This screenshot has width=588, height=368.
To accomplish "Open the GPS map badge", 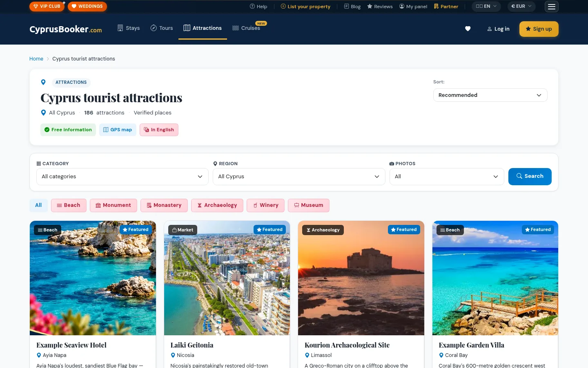I will pyautogui.click(x=118, y=130).
